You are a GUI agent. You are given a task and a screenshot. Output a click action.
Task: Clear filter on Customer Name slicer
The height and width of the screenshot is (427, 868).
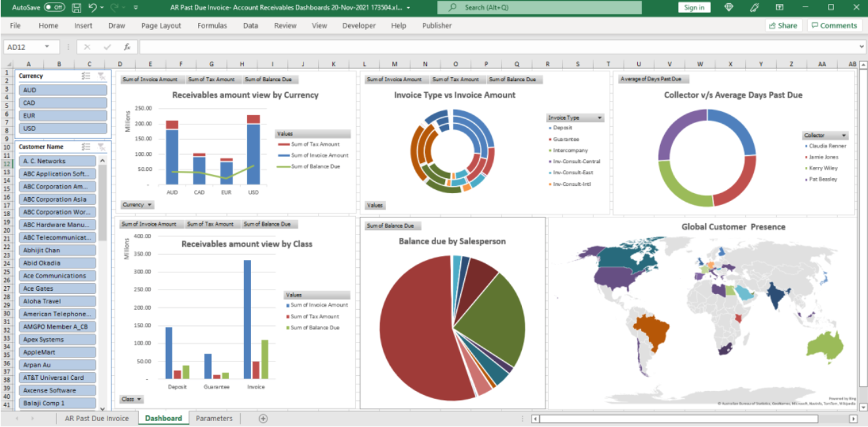[101, 147]
